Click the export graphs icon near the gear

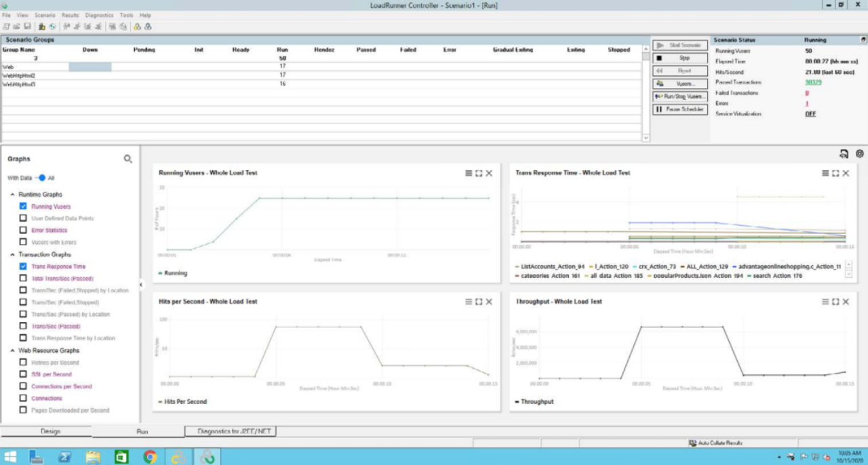pyautogui.click(x=842, y=154)
